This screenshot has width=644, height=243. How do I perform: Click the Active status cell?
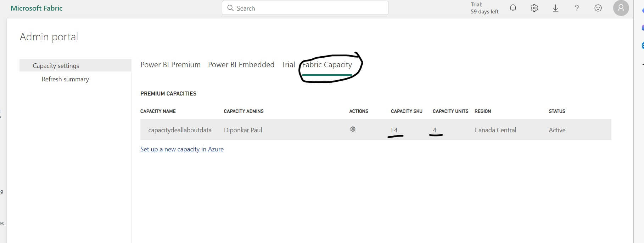[557, 130]
